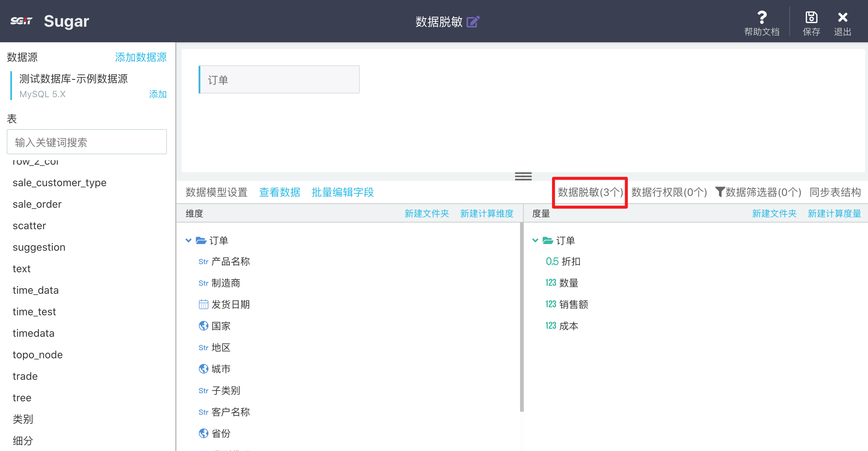Click the Str type icon beside 客户名称
The width and height of the screenshot is (868, 451).
203,412
